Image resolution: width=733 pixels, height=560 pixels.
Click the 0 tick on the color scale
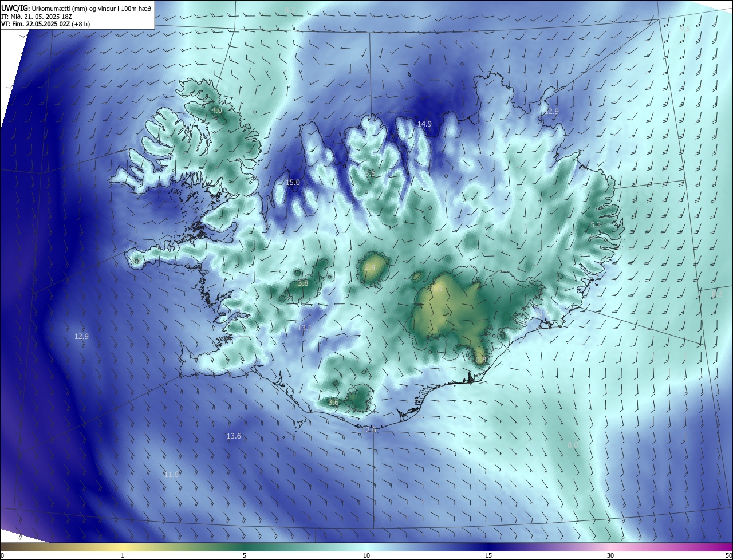[2, 555]
